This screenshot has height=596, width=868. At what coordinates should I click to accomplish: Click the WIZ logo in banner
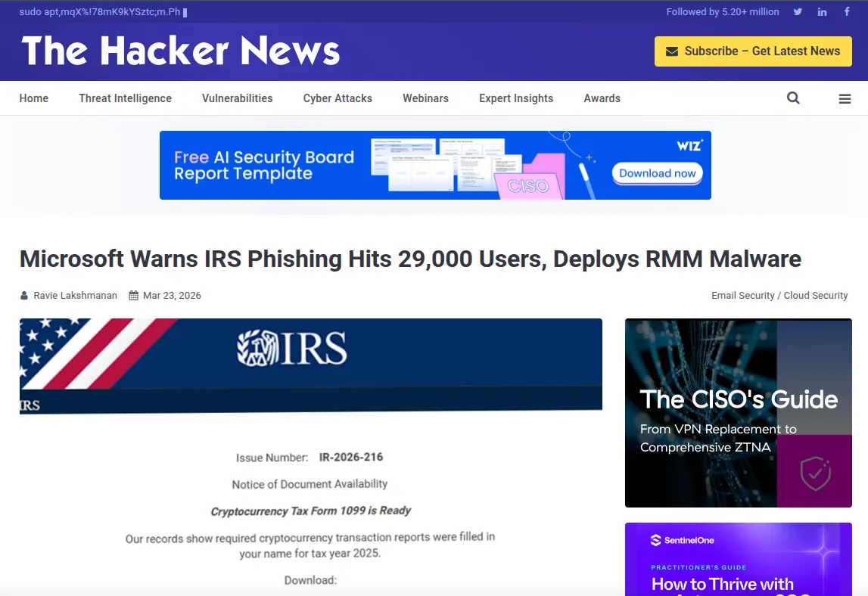(x=689, y=145)
